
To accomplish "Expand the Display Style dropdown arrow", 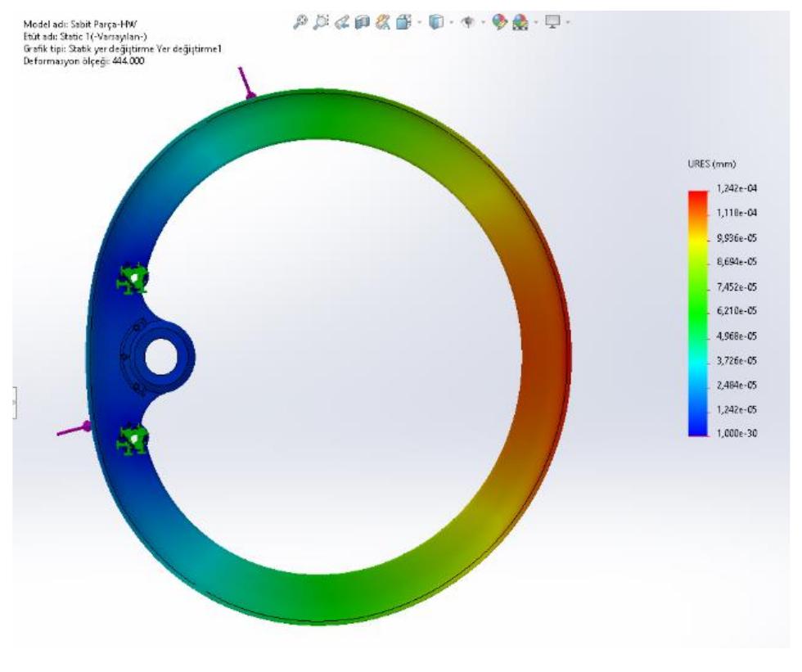I will 451,22.
